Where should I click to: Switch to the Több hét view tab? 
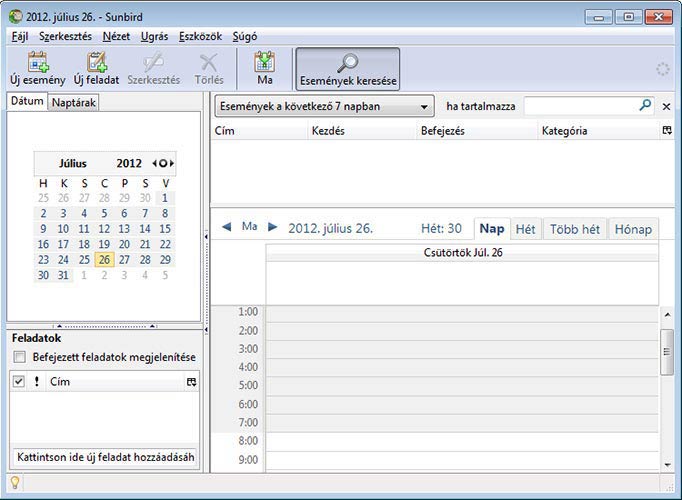click(575, 229)
